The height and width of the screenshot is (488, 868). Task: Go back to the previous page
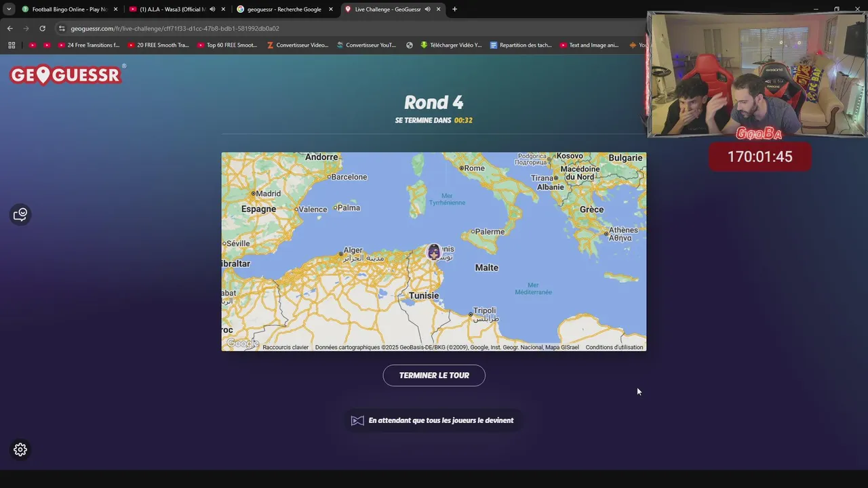tap(9, 28)
